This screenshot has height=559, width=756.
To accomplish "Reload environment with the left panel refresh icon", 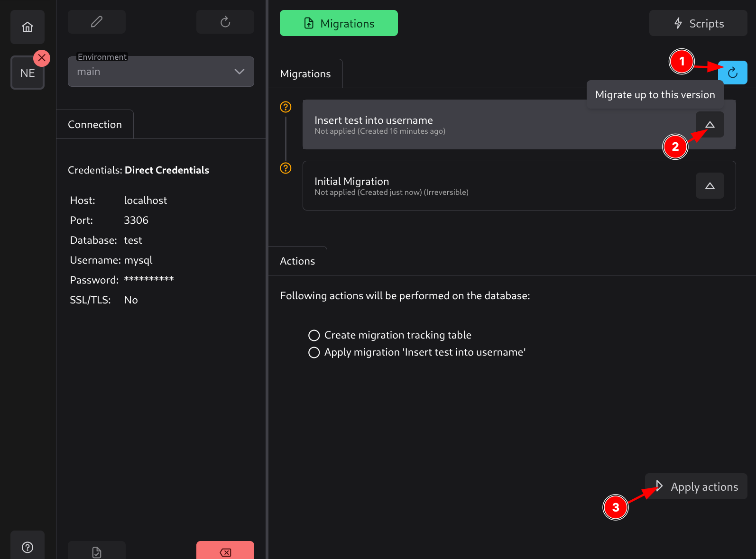I will tap(225, 22).
